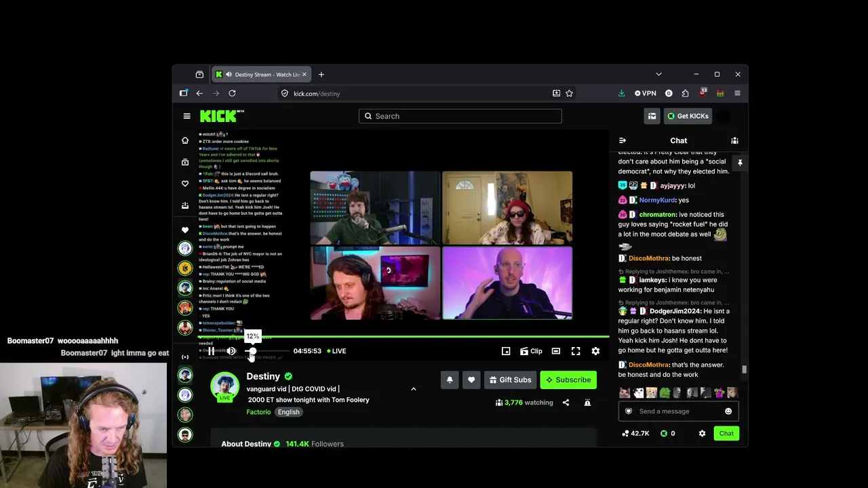
Task: Open KICKs balance in chat footer
Action: click(x=668, y=434)
